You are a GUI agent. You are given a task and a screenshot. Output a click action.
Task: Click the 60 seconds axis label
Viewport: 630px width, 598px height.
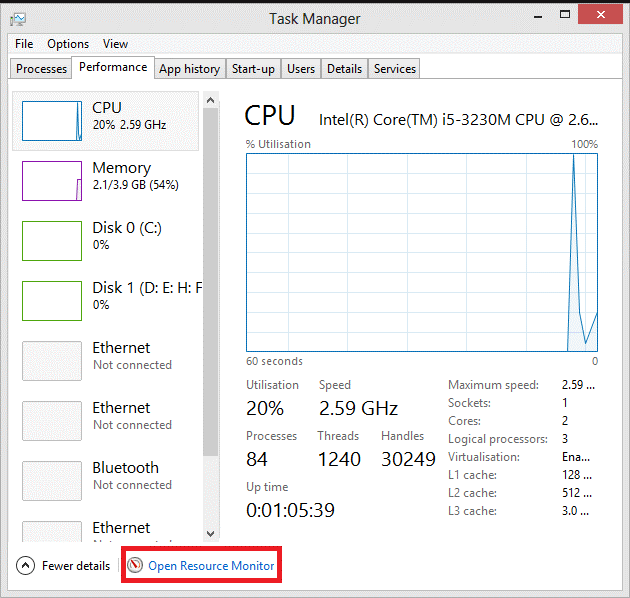click(x=274, y=361)
